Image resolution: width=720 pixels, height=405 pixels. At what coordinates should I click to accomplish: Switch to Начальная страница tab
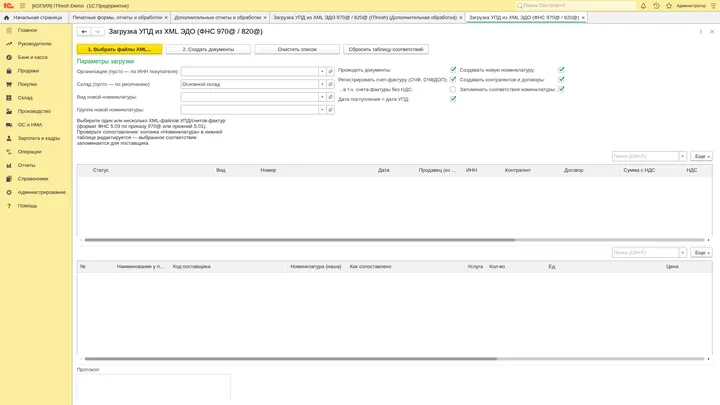[33, 17]
